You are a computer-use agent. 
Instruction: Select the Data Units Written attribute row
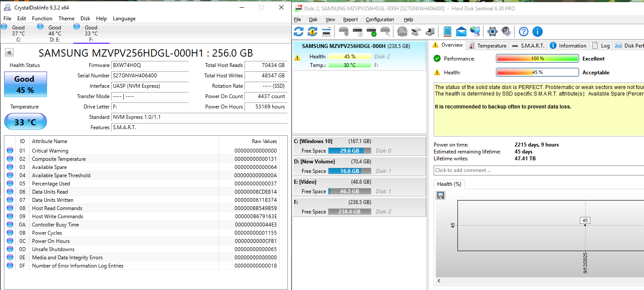142,200
